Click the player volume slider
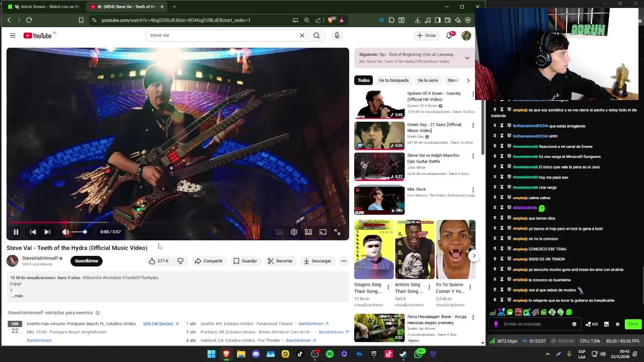This screenshot has width=644, height=362. coord(79,232)
